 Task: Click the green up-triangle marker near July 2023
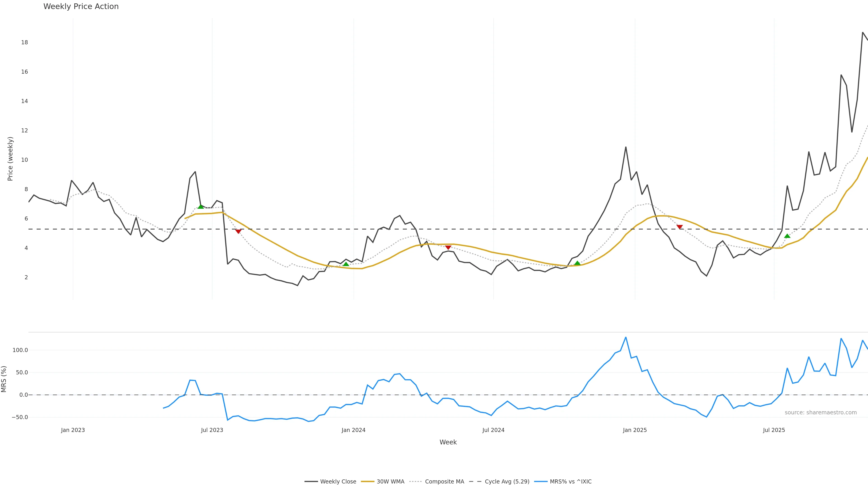coord(201,206)
